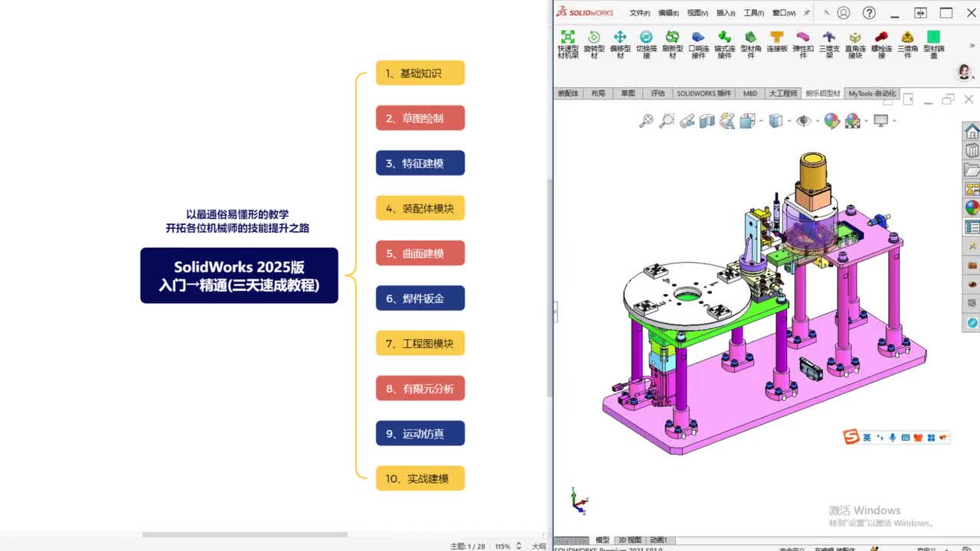Open the View Palette task pane

point(972,189)
